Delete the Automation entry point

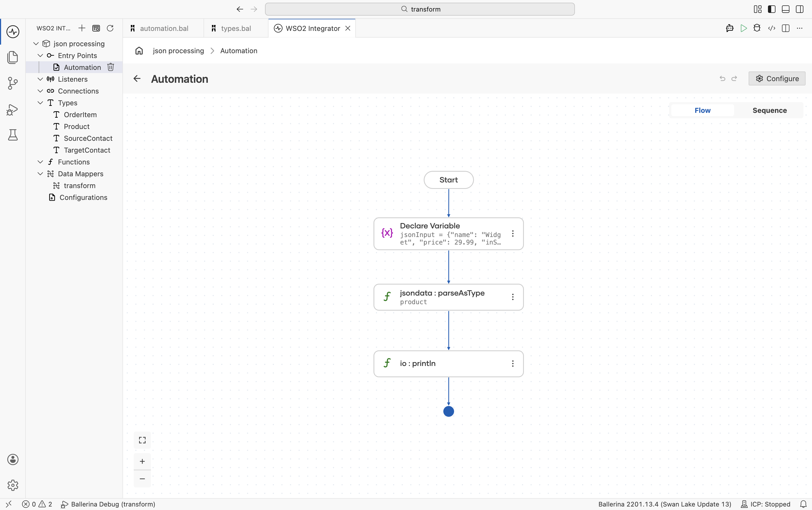click(111, 67)
